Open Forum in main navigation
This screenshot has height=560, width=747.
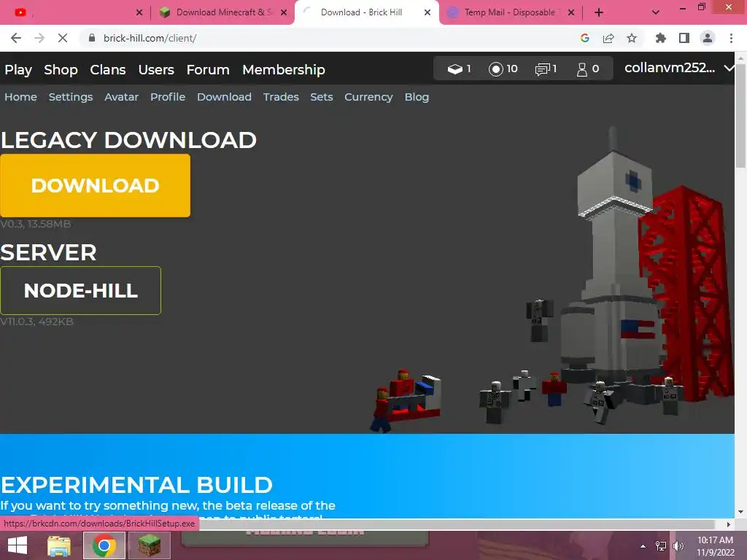[x=208, y=69]
